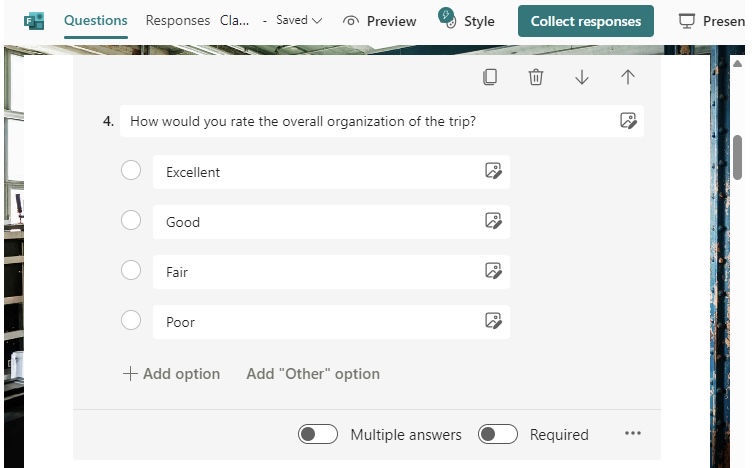Click the page's vertical scrollbar thumb

pos(737,157)
